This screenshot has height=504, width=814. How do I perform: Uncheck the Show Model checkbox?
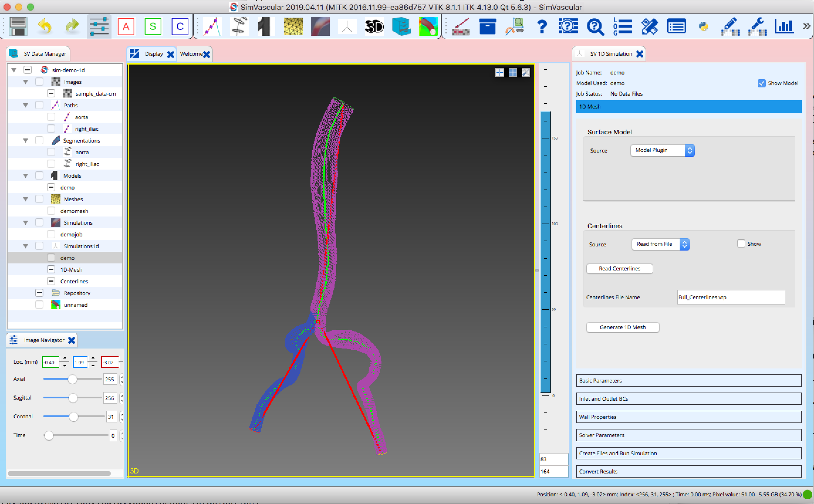[x=762, y=83]
